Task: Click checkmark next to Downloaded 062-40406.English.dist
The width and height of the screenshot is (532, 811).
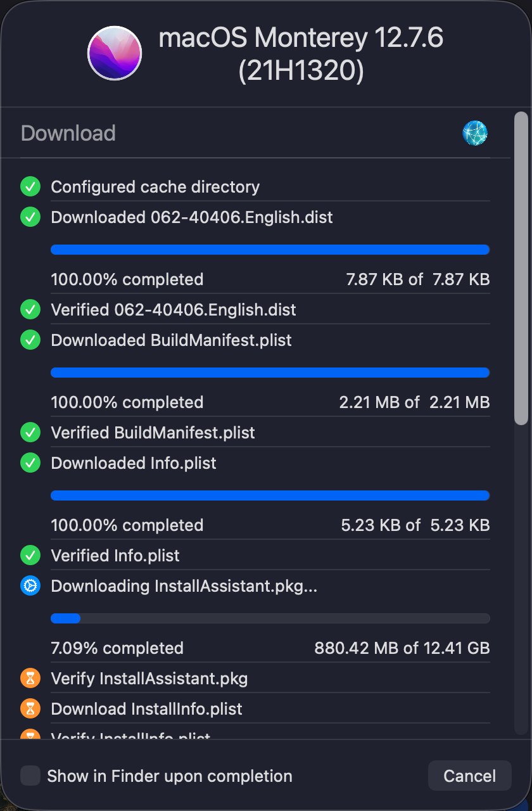Action: pyautogui.click(x=30, y=217)
